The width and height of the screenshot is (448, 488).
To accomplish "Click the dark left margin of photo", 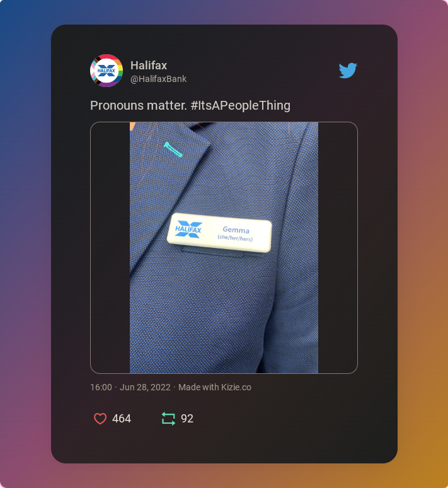I will tap(110, 247).
